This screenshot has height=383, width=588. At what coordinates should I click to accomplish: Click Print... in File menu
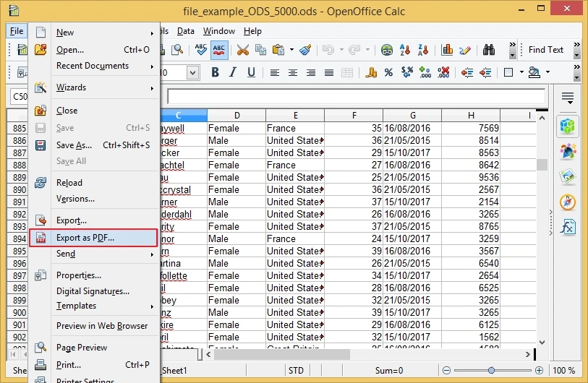coord(93,365)
